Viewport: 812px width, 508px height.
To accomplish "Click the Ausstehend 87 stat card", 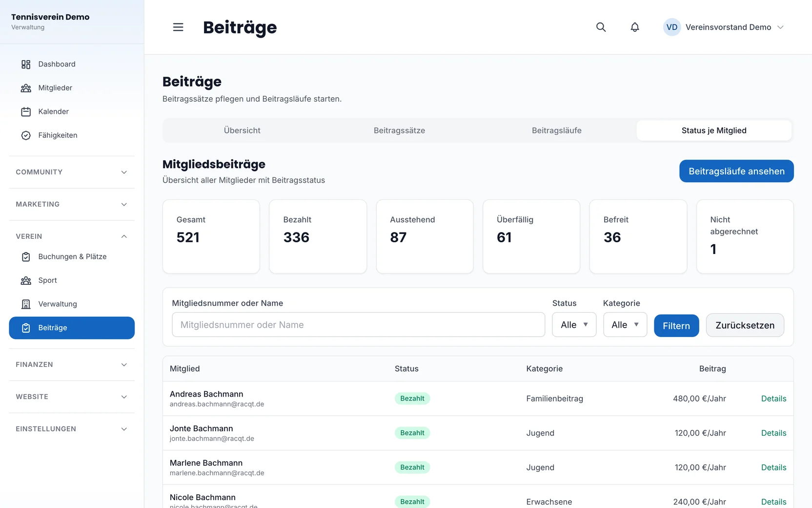I will 425,236.
